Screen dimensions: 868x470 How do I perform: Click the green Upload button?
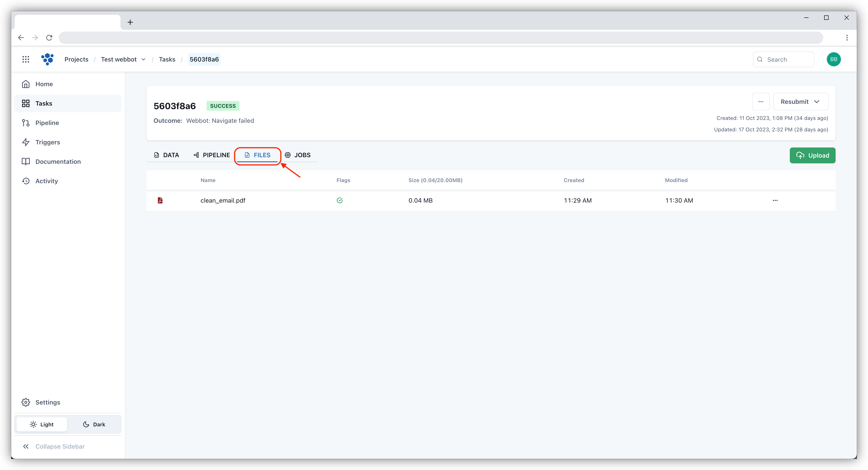(x=812, y=155)
